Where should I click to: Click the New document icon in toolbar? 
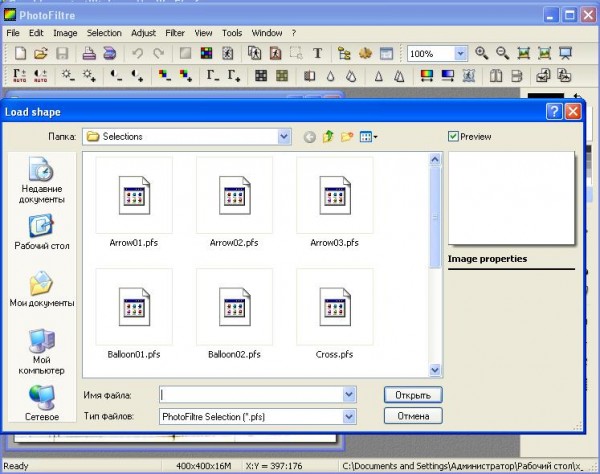[20, 53]
